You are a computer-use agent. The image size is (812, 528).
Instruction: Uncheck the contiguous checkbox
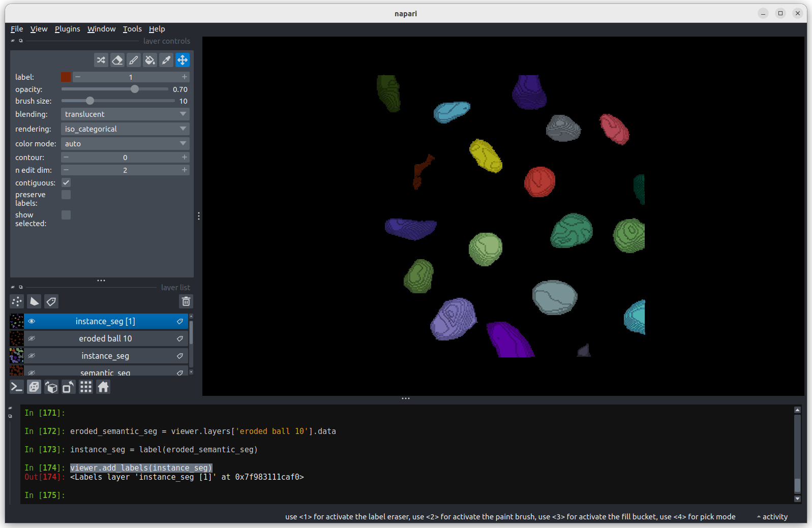[x=66, y=182]
